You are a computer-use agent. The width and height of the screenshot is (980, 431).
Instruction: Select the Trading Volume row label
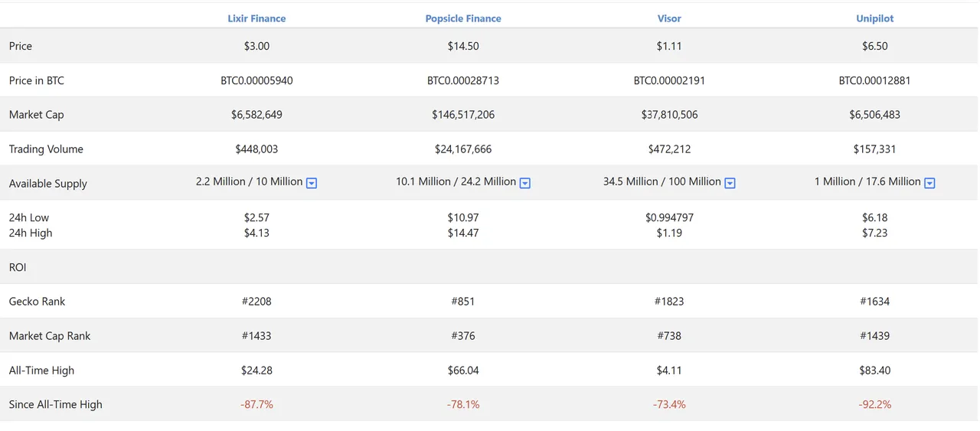click(x=46, y=149)
